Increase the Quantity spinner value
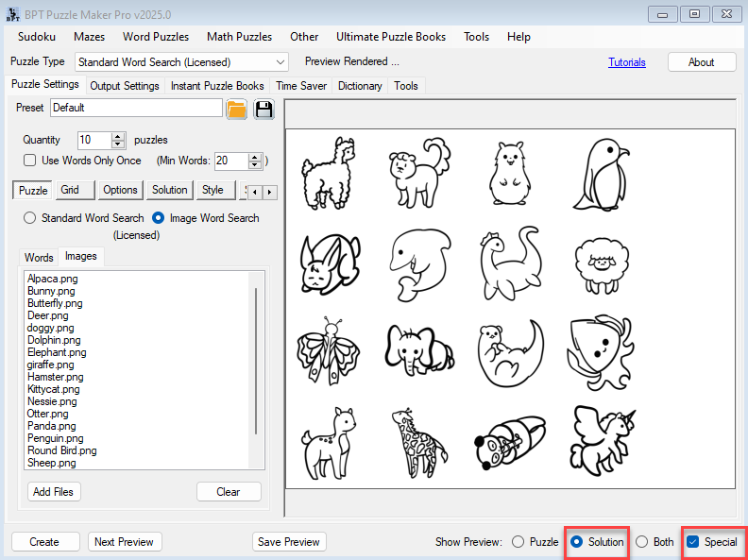Image resolution: width=748 pixels, height=560 pixels. tap(118, 136)
